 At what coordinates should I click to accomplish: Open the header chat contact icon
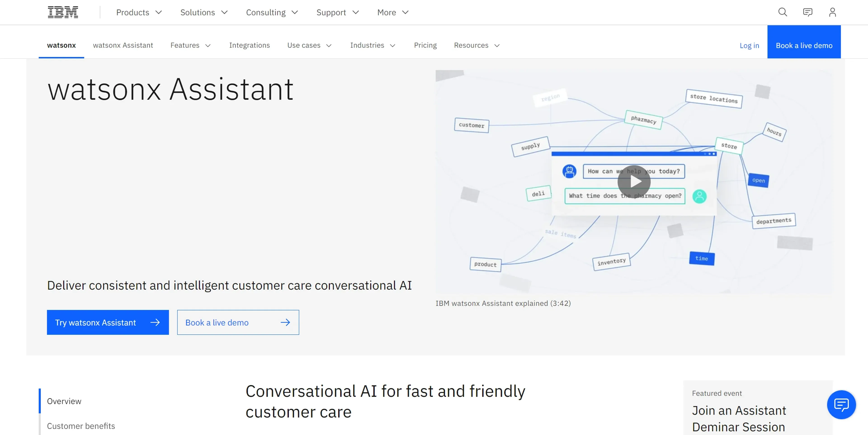(807, 12)
